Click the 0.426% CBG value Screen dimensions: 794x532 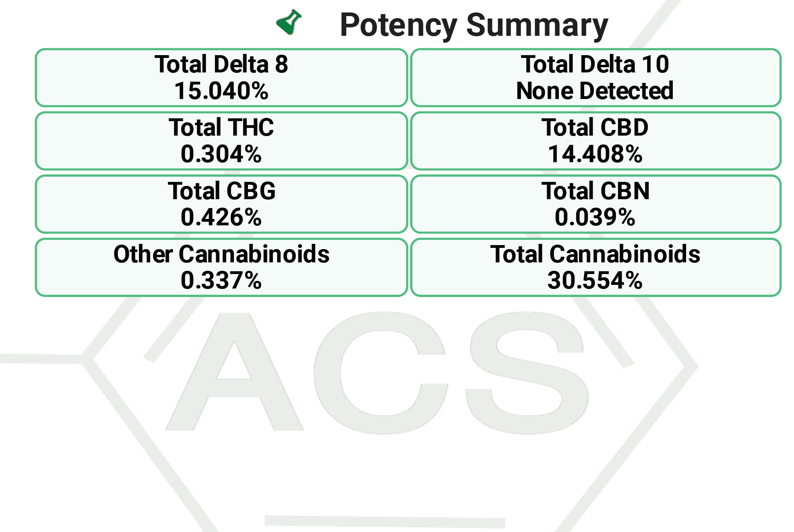pyautogui.click(x=221, y=217)
